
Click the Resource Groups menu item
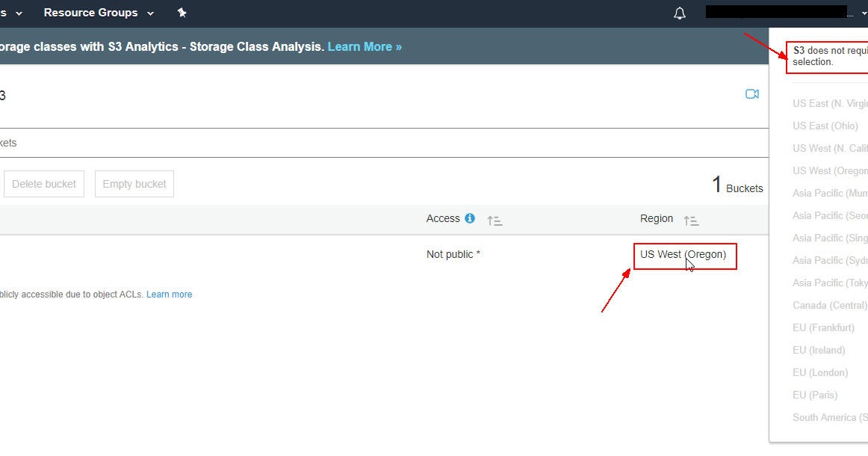coord(91,12)
